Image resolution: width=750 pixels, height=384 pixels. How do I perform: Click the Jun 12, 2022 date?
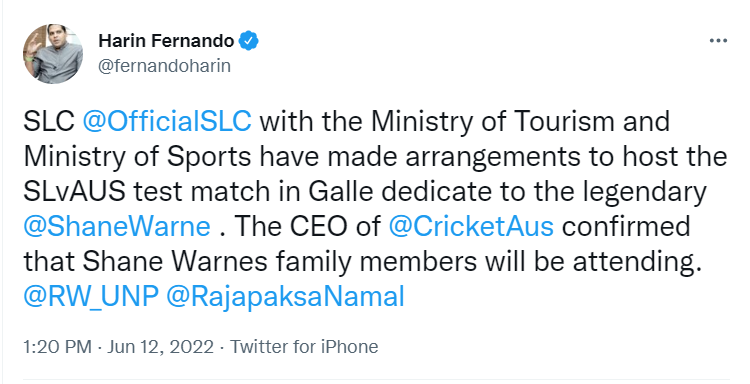pyautogui.click(x=160, y=347)
